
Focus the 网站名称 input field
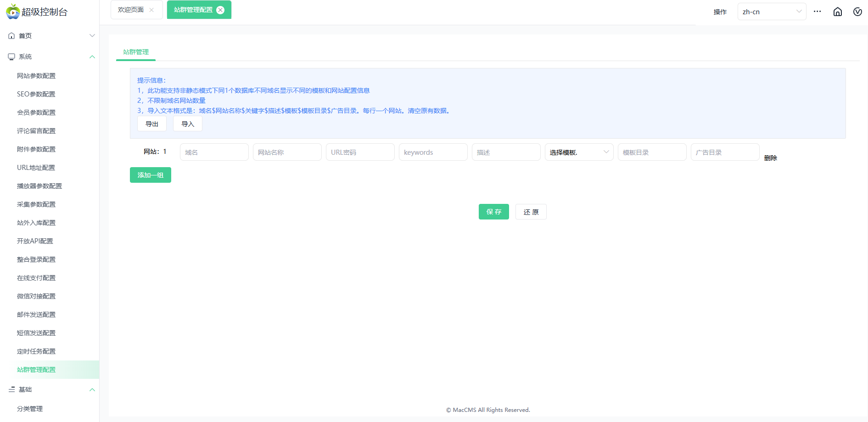(287, 152)
